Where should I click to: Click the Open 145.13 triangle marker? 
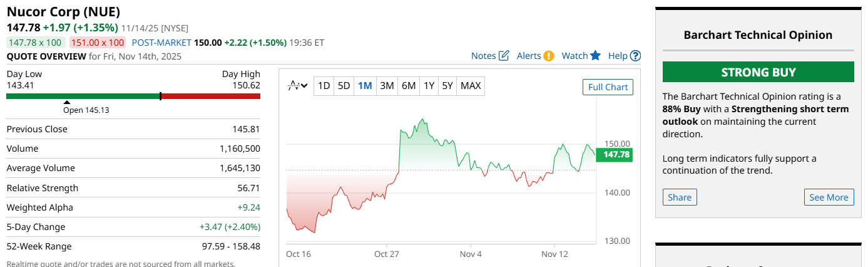[x=67, y=102]
